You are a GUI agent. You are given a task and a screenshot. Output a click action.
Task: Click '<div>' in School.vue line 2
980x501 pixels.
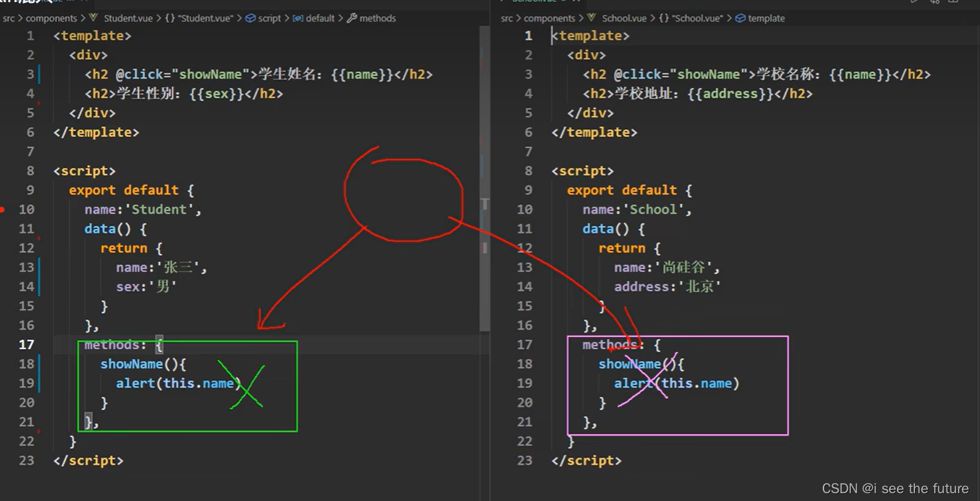tap(586, 55)
